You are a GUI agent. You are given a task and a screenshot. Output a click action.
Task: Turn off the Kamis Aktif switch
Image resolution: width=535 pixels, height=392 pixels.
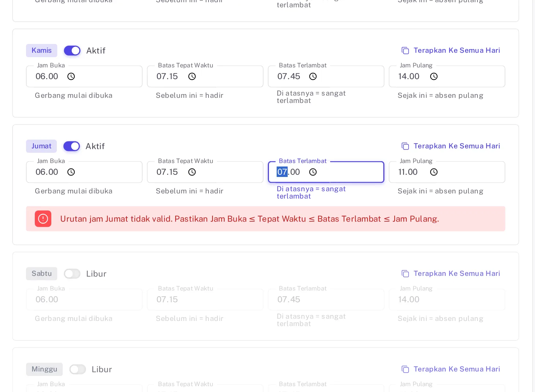coord(72,51)
